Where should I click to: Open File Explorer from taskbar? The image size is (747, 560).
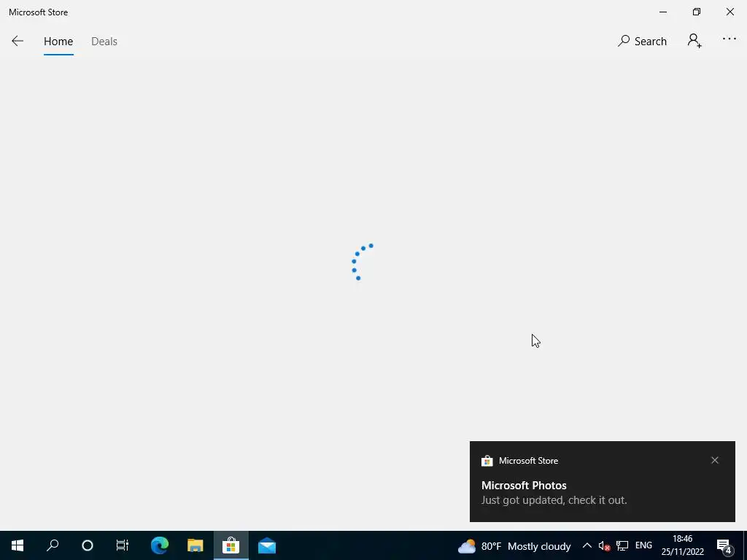(x=196, y=545)
